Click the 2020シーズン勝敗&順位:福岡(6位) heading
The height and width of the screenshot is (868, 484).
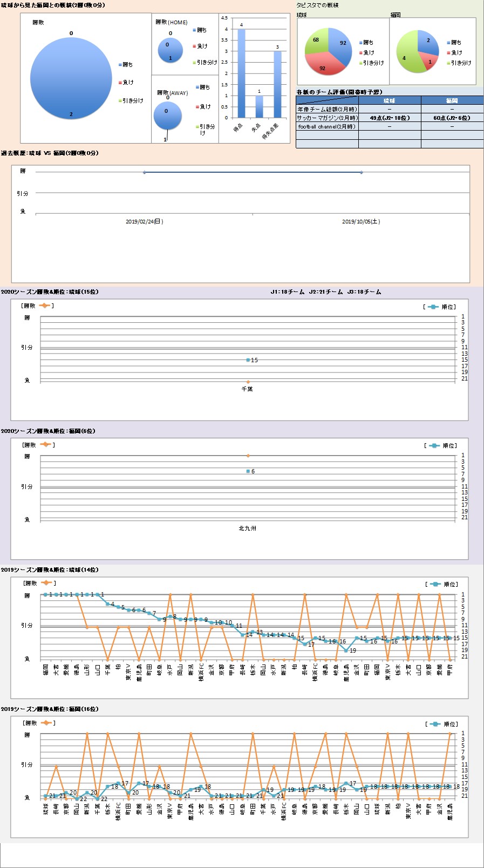click(x=48, y=431)
